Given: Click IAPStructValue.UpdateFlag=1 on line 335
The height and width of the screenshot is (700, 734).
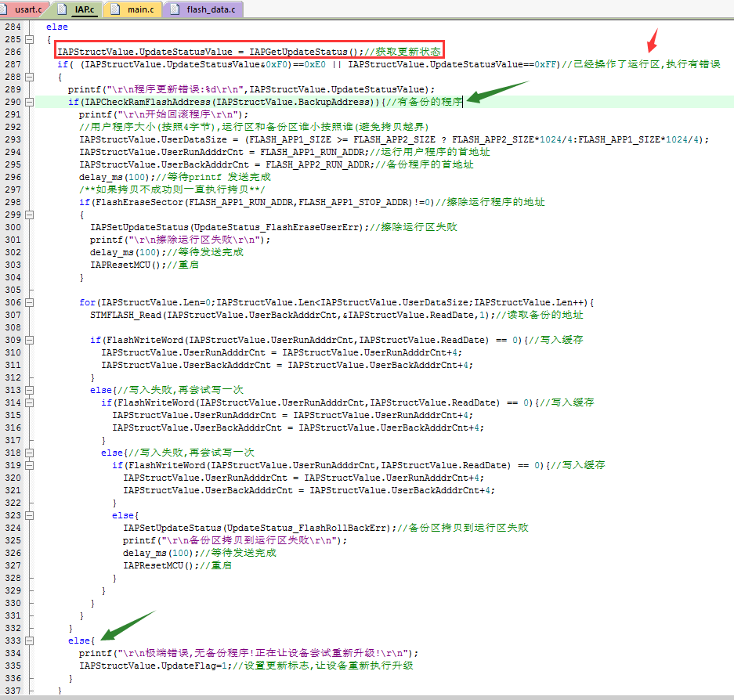Looking at the screenshot, I should coord(153,666).
